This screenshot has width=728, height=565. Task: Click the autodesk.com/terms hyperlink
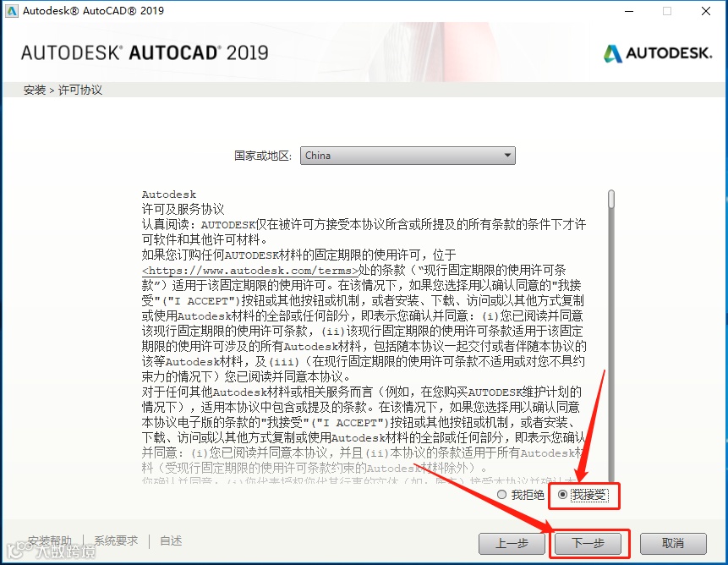(x=250, y=270)
